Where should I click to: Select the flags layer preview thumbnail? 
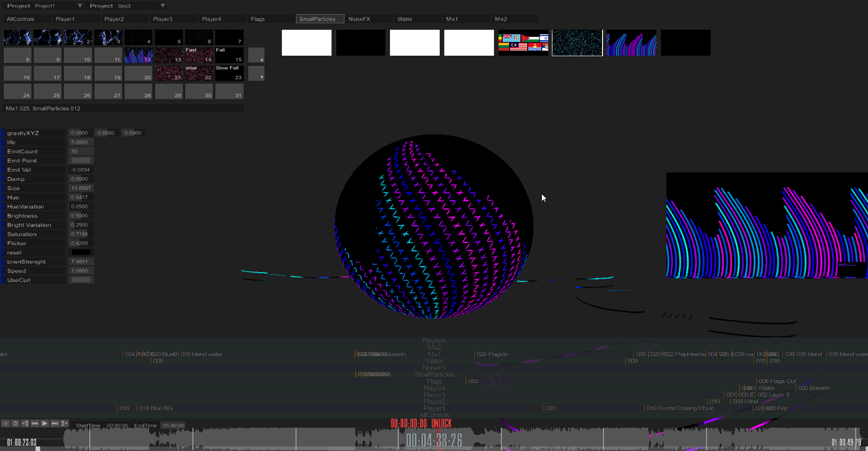point(523,43)
